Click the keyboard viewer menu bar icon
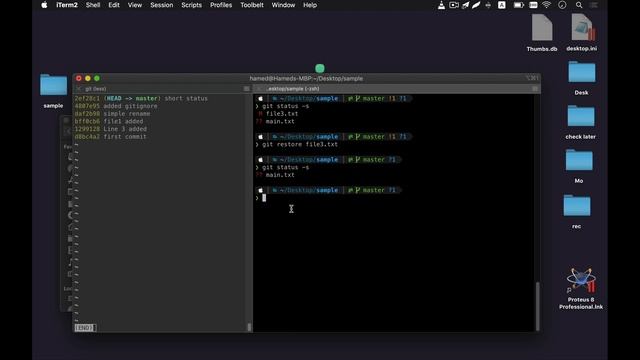This screenshot has height=360, width=640. (x=533, y=5)
